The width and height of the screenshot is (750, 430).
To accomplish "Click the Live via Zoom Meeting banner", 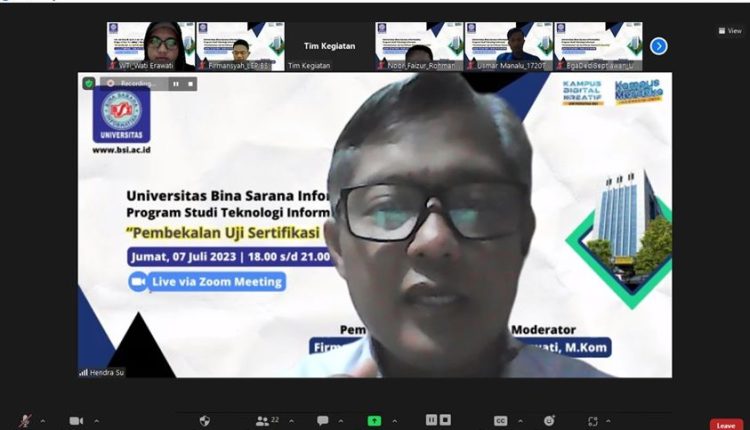I will coord(207,282).
